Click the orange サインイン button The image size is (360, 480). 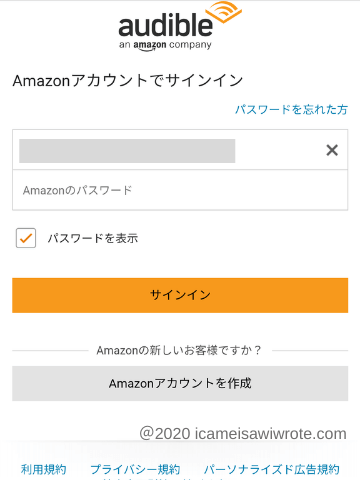point(180,295)
